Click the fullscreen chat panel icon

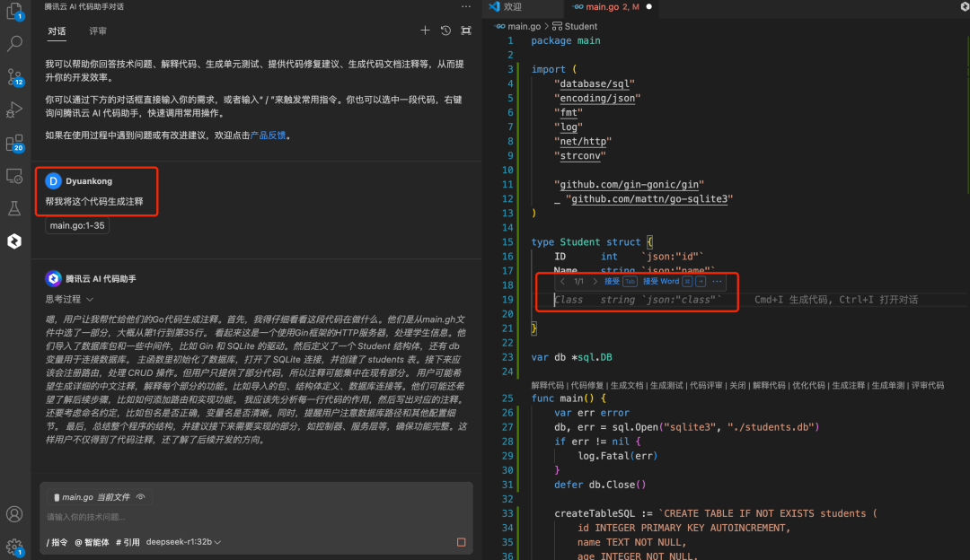tap(466, 31)
